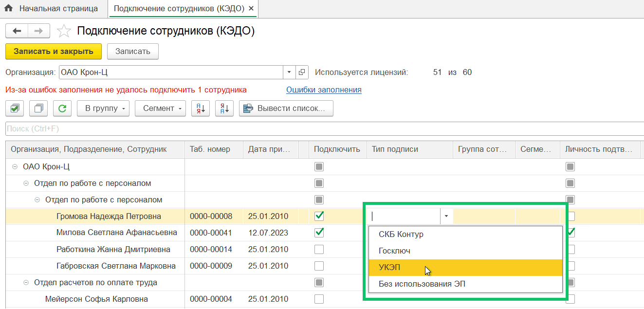Go forward with the right arrow button
This screenshot has height=309, width=644.
(x=40, y=31)
